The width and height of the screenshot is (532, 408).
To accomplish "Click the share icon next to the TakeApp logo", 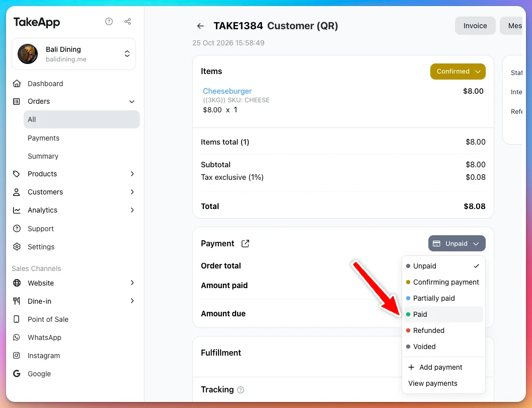I will point(127,22).
